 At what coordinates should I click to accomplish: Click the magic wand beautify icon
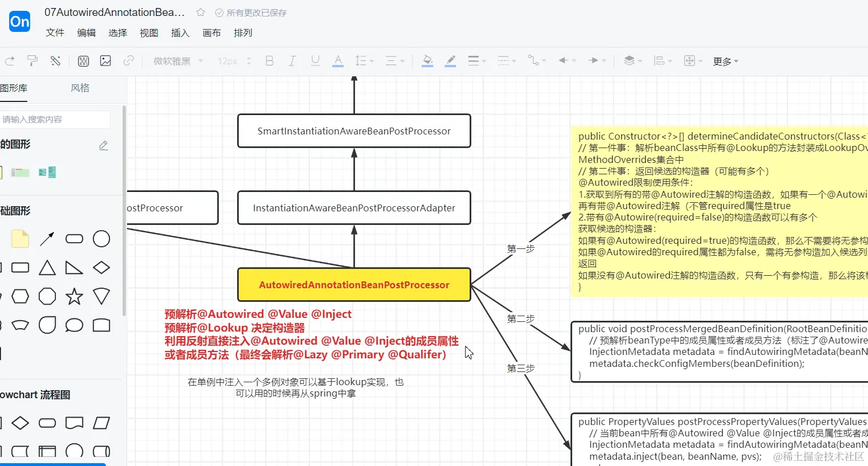55,60
